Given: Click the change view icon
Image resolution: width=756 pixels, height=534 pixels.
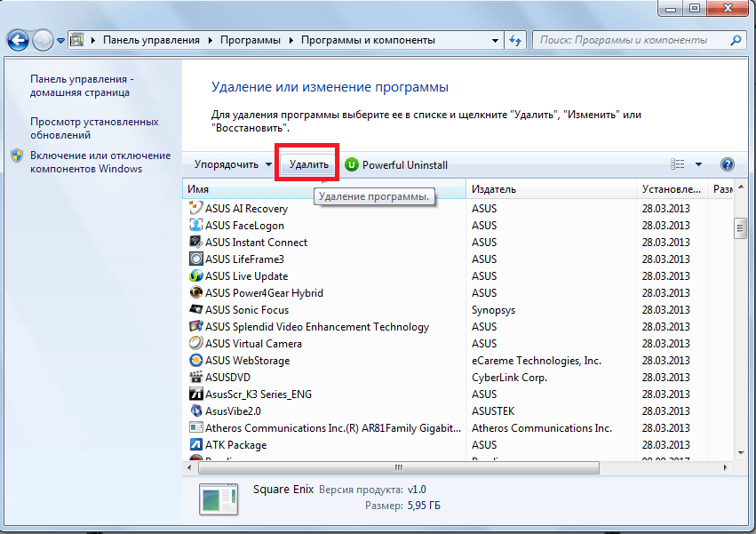Looking at the screenshot, I should pos(678,164).
